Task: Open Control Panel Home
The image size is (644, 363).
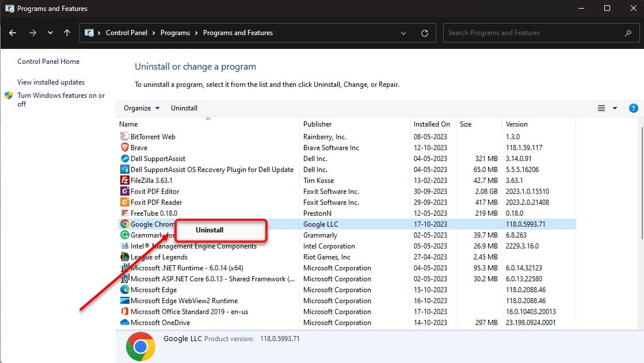Action: pyautogui.click(x=48, y=62)
